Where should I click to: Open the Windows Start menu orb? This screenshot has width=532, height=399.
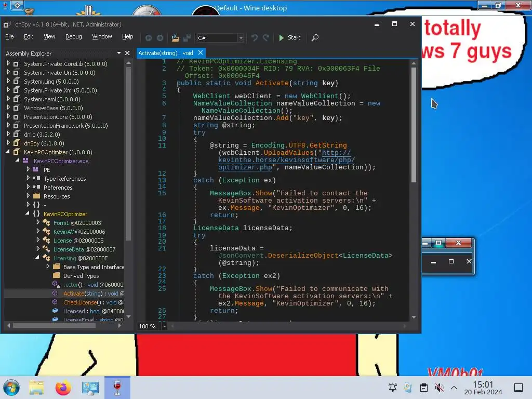tap(11, 388)
